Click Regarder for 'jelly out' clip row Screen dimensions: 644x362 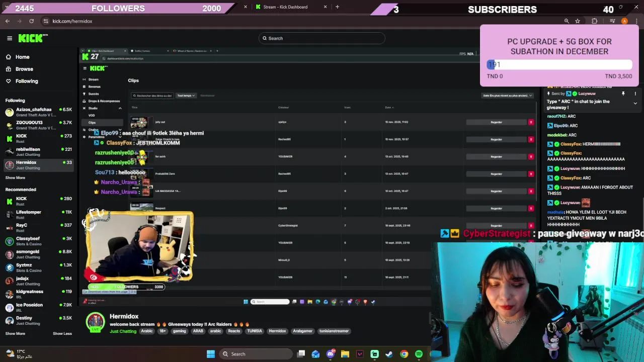496,122
